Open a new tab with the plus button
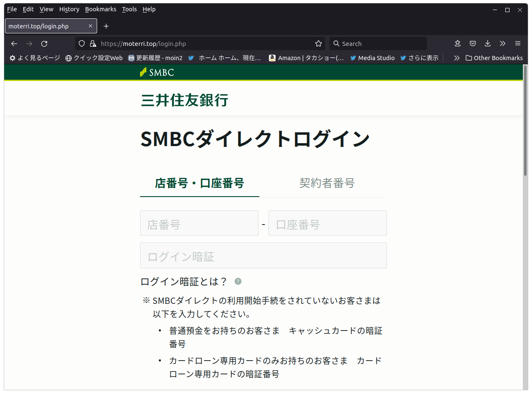This screenshot has height=394, width=532. (106, 26)
